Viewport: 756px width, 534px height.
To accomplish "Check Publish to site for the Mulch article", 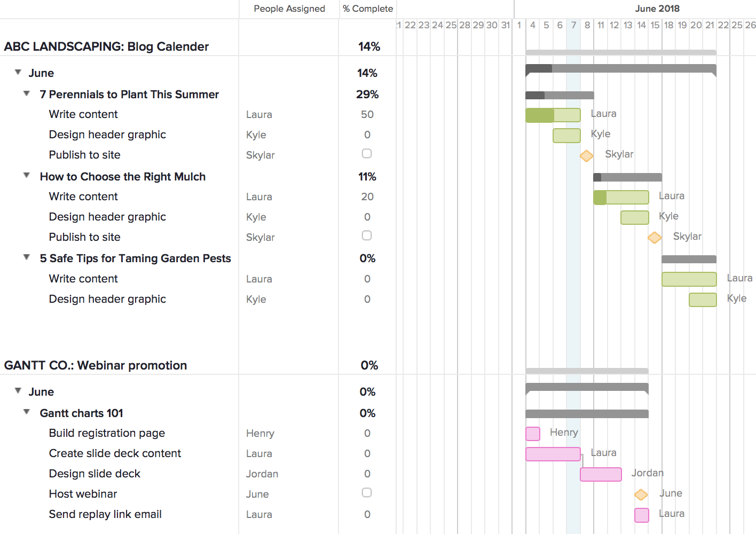I will (x=367, y=235).
